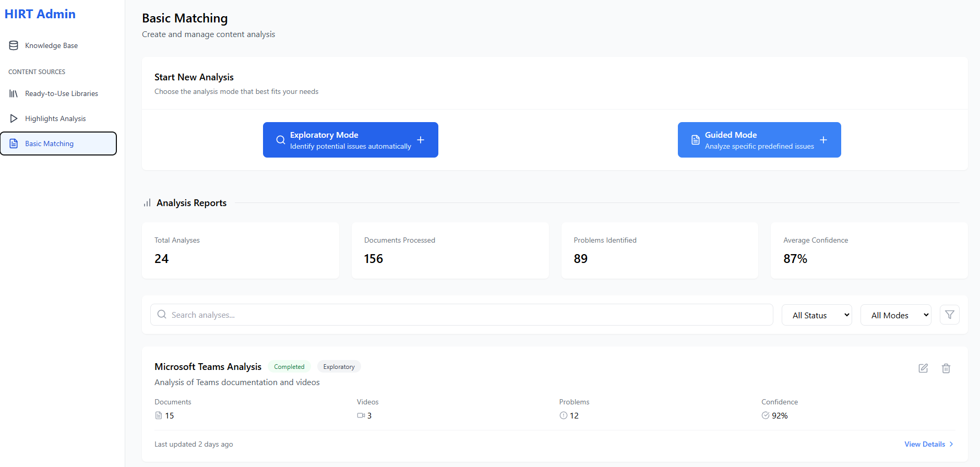Click the Microsoft Teams Analysis title
Image resolution: width=980 pixels, height=467 pixels.
(x=208, y=367)
